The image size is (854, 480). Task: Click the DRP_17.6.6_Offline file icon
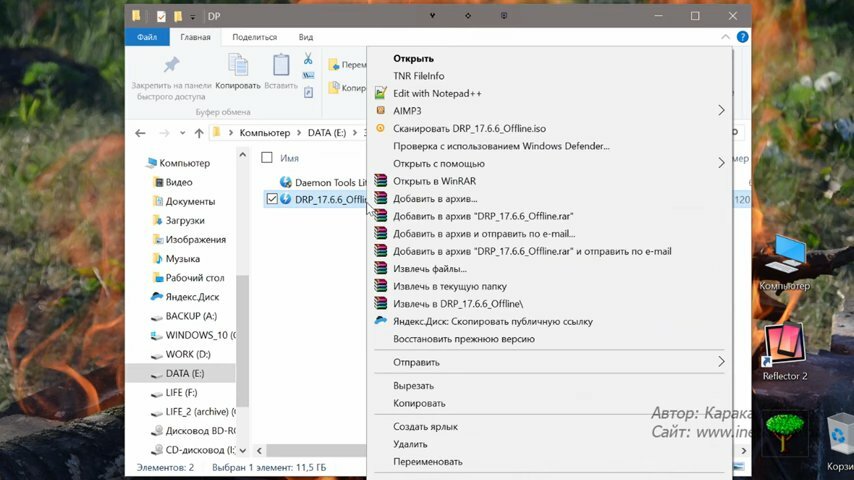coord(285,199)
